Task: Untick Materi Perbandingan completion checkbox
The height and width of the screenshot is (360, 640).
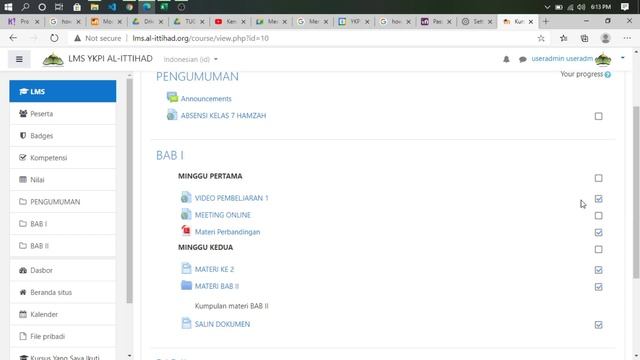Action: [598, 232]
